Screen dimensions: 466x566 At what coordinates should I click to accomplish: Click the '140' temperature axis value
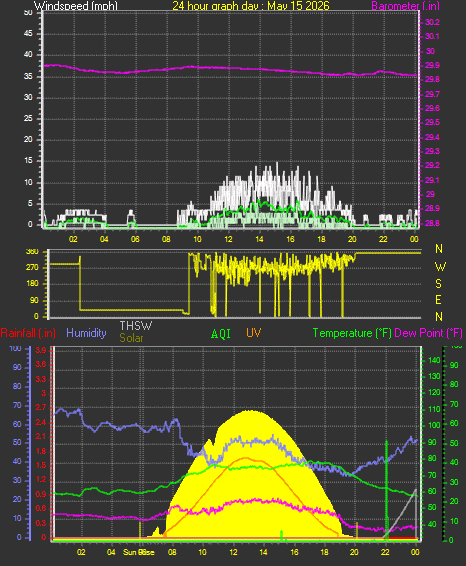click(x=434, y=360)
